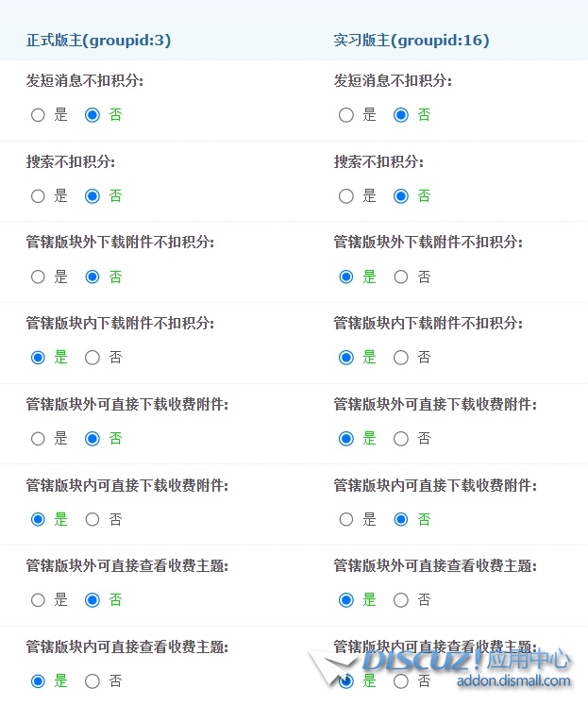The width and height of the screenshot is (588, 705).
Task: Set 正式版主 管辖版块外下载附件不扣积分 to 是
Action: point(38,277)
